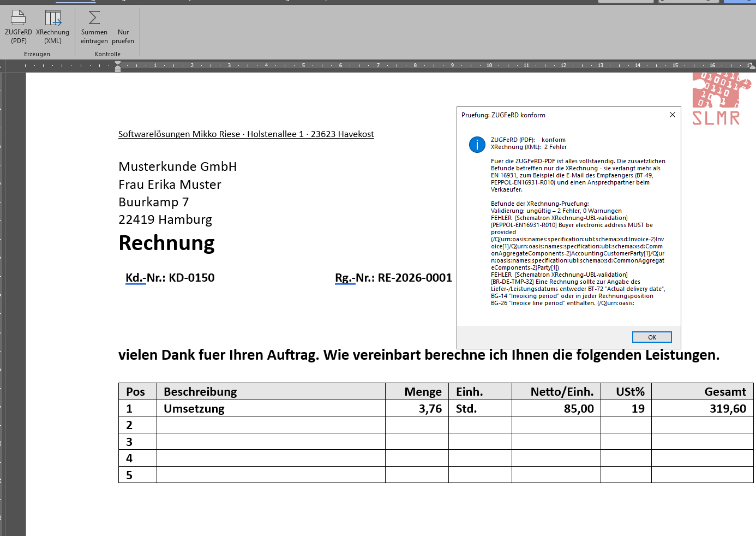Image resolution: width=756 pixels, height=536 pixels.
Task: Click the Beschreibung column header
Action: (x=271, y=391)
